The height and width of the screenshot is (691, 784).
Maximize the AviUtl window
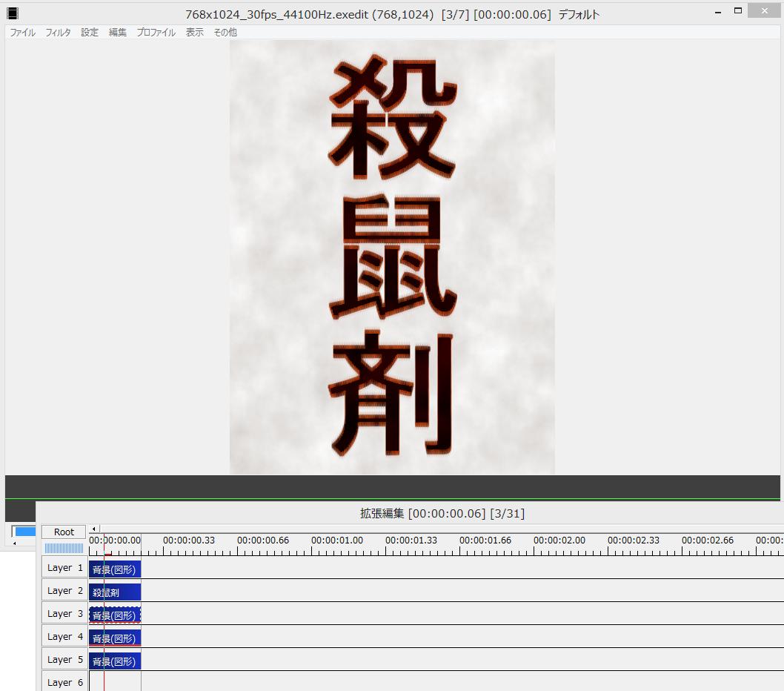click(738, 10)
